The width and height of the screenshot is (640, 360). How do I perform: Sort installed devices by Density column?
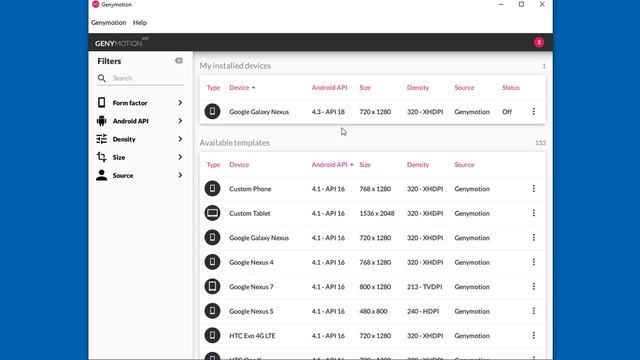(418, 87)
